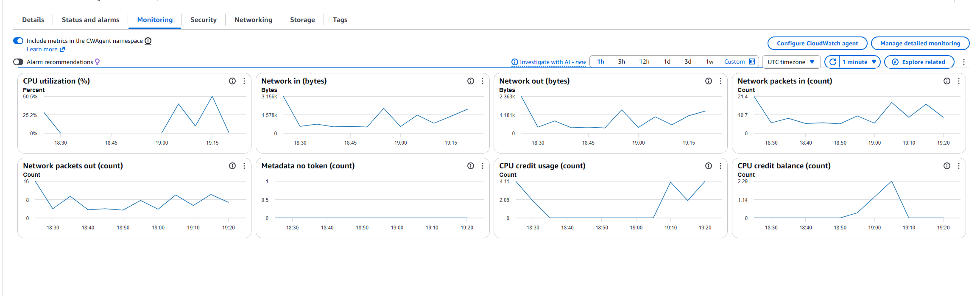Open Network packets out chart options menu
Viewport: 980px width, 296px height.
[x=244, y=166]
